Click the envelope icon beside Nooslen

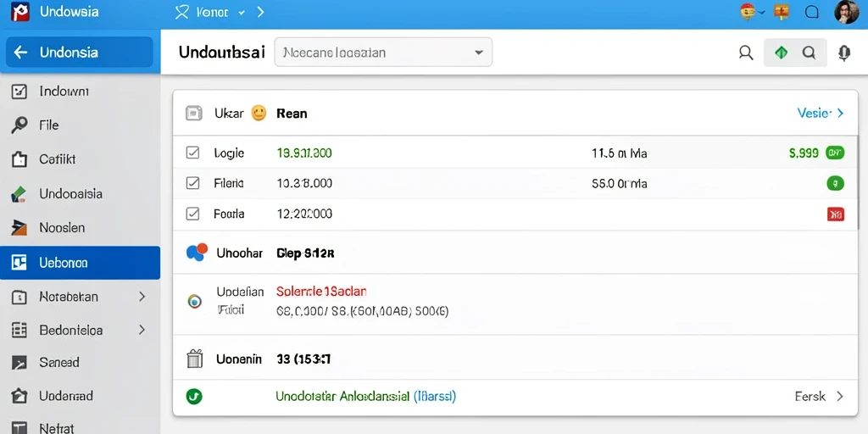[19, 227]
